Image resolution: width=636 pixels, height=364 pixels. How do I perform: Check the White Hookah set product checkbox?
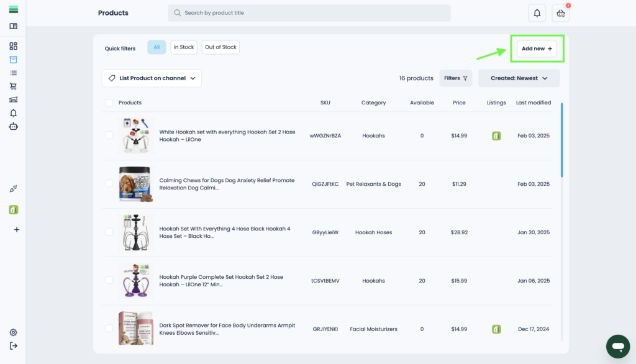pyautogui.click(x=109, y=135)
